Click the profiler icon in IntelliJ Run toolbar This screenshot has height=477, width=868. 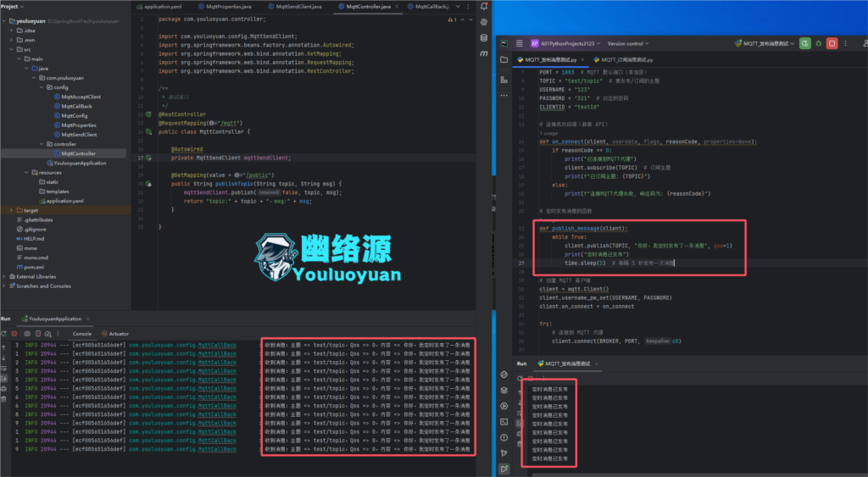(48, 334)
